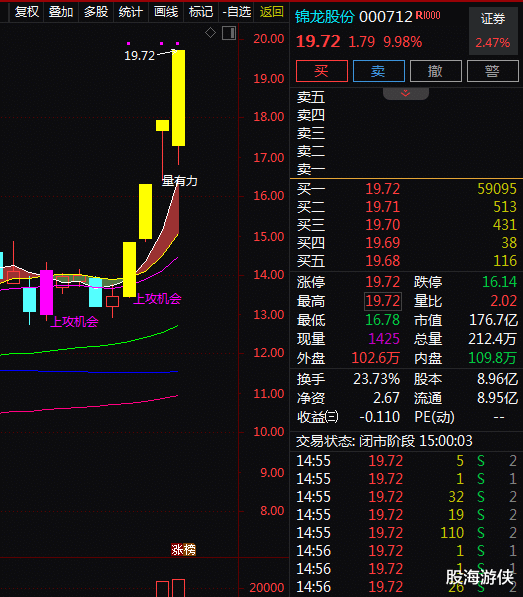Click the 买二 price 19.71
523x597 pixels.
click(383, 207)
